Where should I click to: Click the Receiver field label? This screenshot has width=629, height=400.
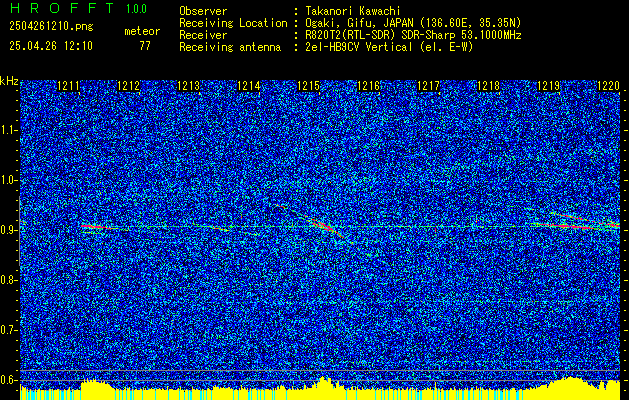click(x=203, y=35)
